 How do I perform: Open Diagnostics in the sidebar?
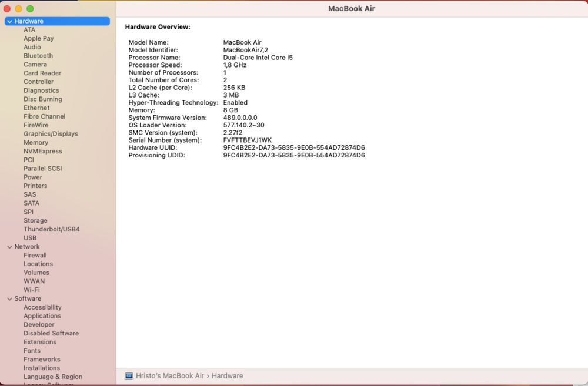(x=41, y=90)
